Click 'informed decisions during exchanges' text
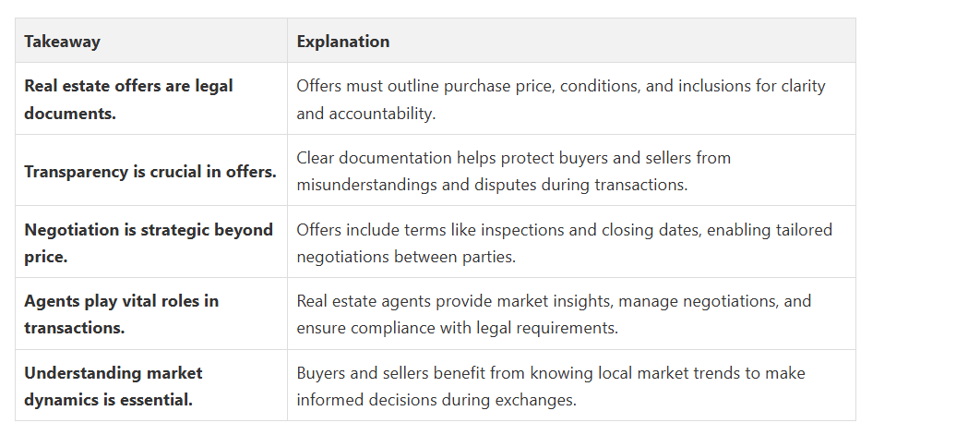 436,400
